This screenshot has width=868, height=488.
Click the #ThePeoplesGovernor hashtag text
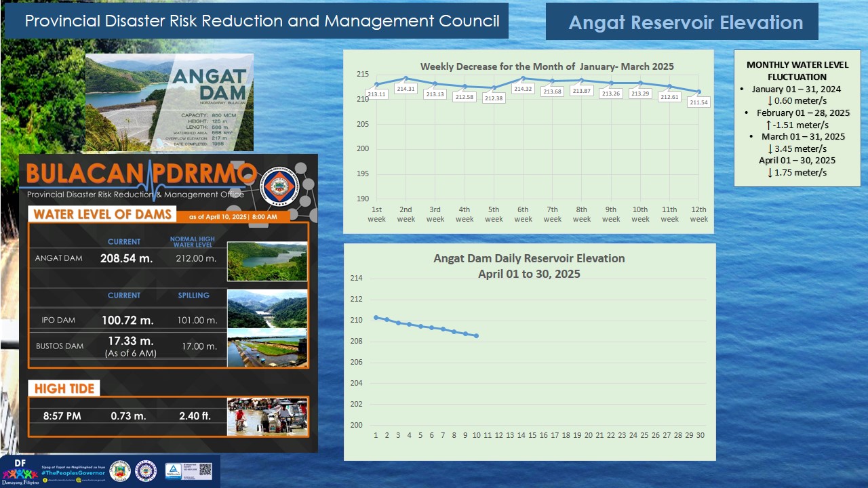pos(73,472)
